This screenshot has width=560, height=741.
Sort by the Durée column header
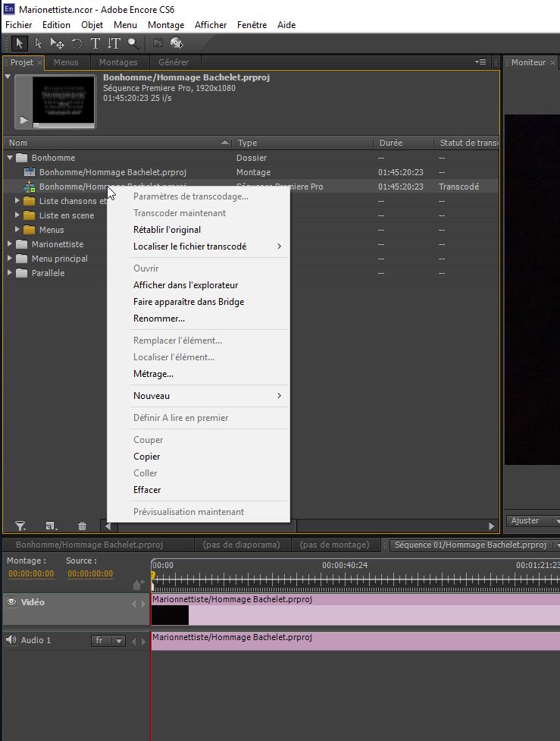pos(404,143)
